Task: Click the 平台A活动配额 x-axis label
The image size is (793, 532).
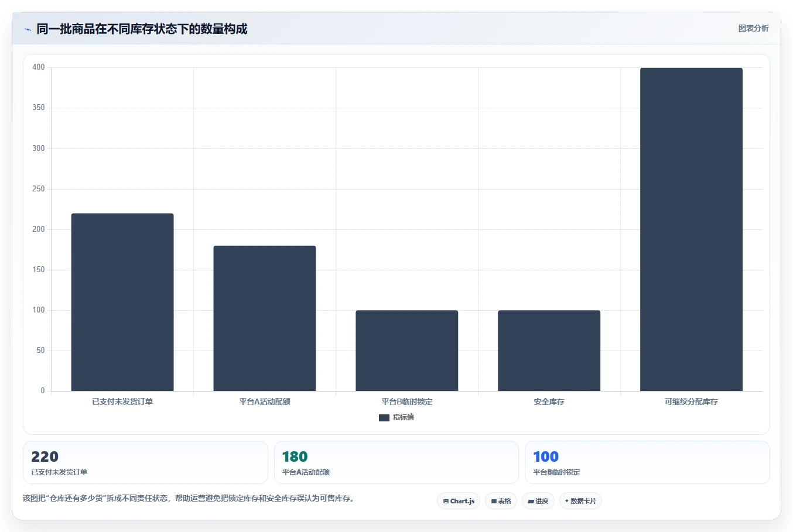Action: tap(265, 401)
